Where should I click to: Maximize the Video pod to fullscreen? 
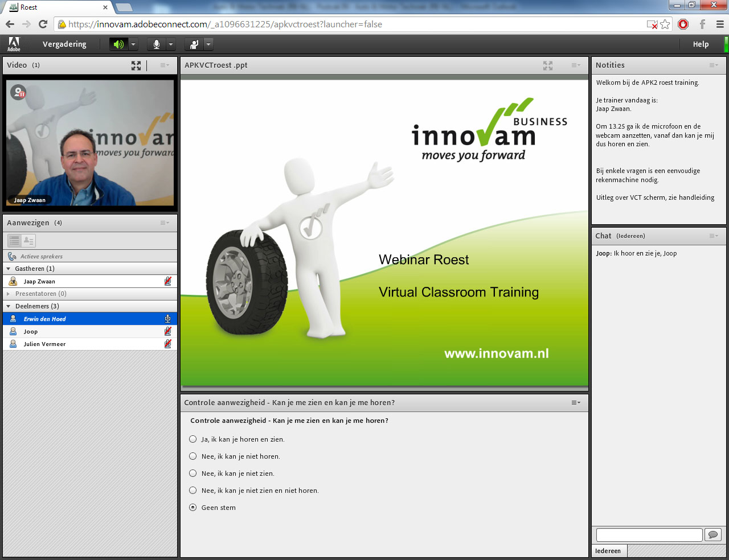click(x=136, y=65)
